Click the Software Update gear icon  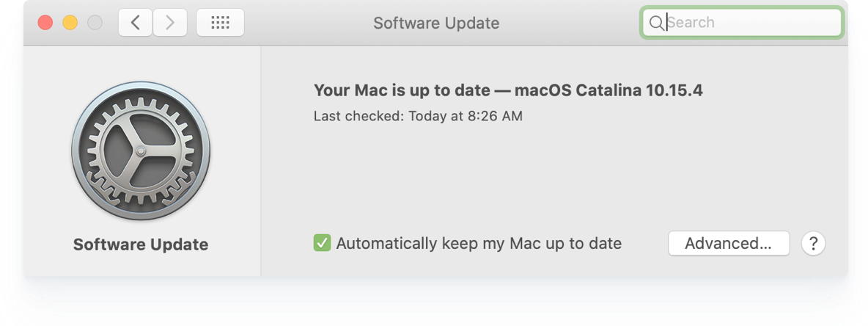(x=141, y=151)
